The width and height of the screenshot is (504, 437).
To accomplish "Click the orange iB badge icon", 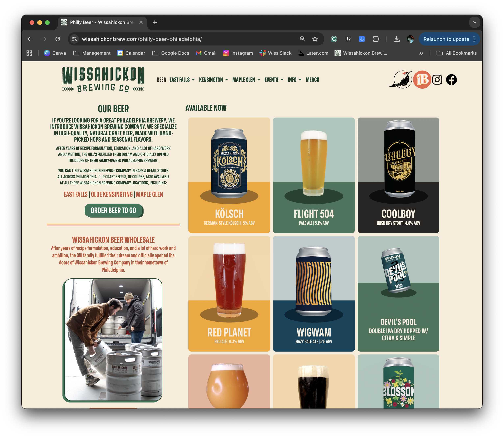I will click(422, 80).
